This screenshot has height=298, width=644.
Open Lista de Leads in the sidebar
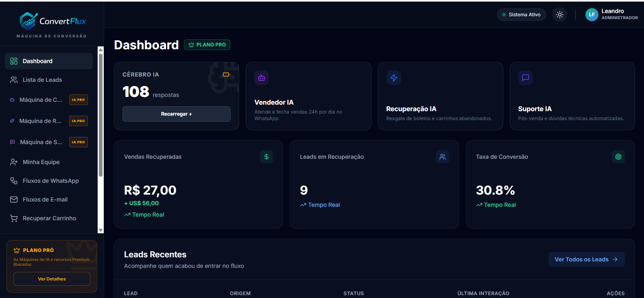49,80
